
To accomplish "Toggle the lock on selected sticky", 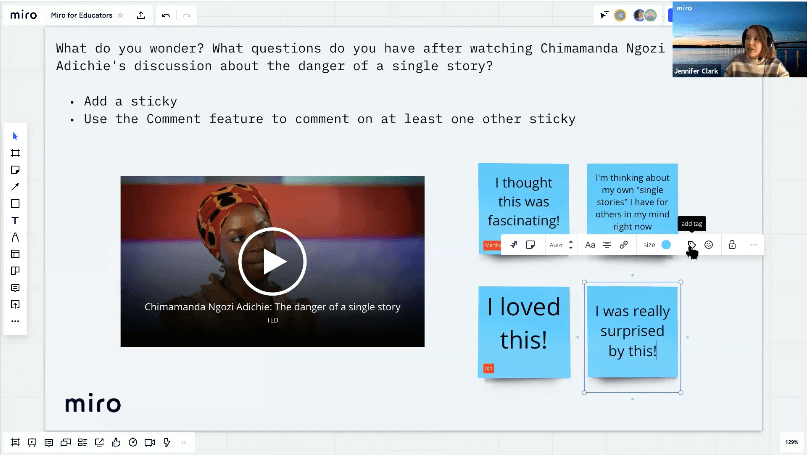I will tap(732, 245).
